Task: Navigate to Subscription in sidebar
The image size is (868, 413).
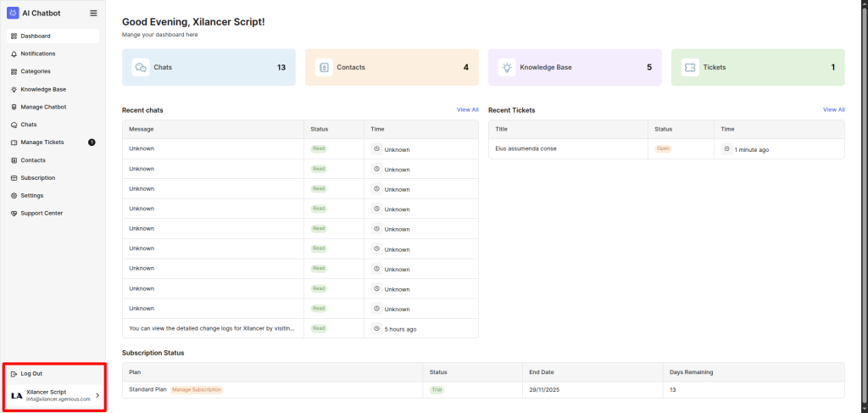Action: (38, 178)
